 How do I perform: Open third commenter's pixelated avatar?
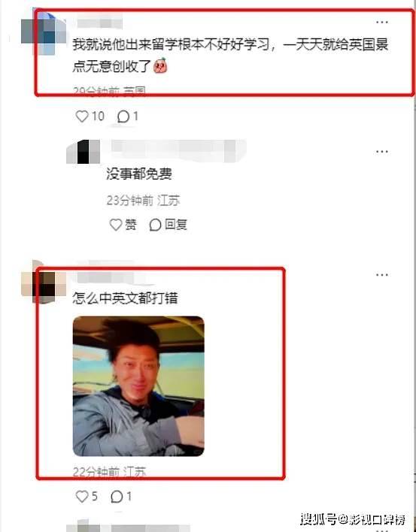44,284
